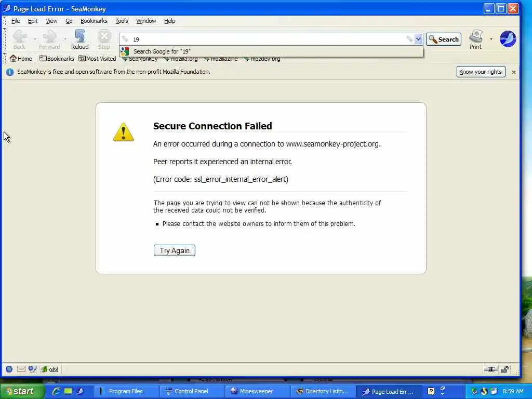Open the Home bookmark
The height and width of the screenshot is (399, 532).
click(x=21, y=59)
